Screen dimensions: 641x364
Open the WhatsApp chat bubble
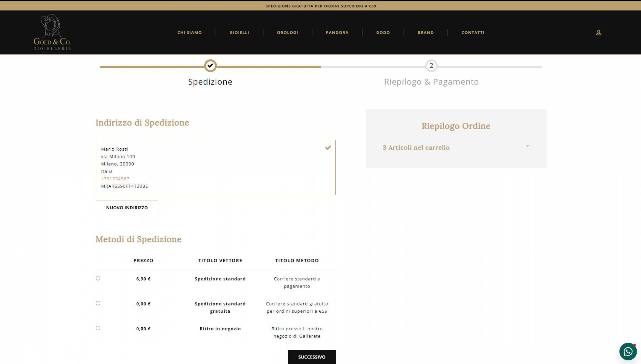click(628, 351)
